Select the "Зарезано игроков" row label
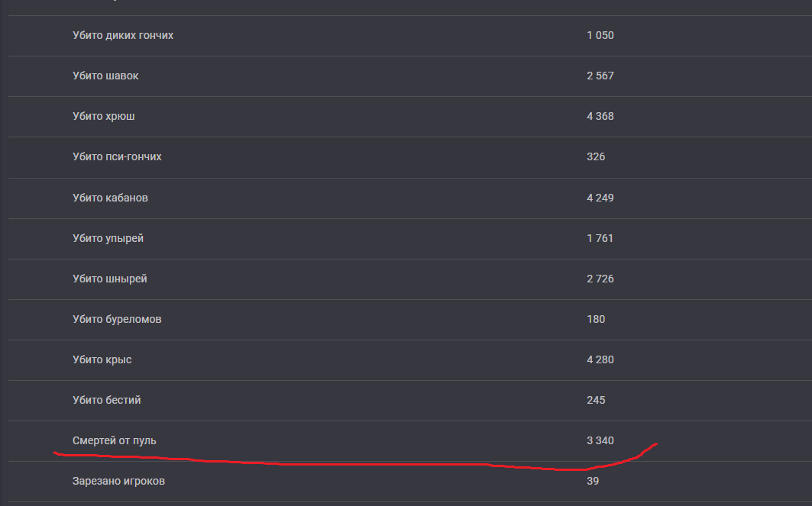812x506 pixels. [118, 481]
